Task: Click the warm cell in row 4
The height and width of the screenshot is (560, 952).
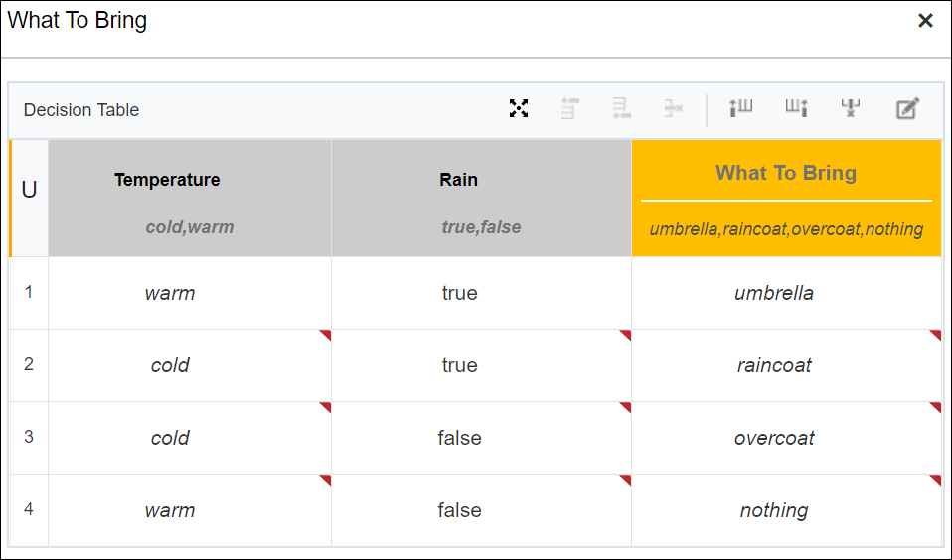Action: coord(190,509)
